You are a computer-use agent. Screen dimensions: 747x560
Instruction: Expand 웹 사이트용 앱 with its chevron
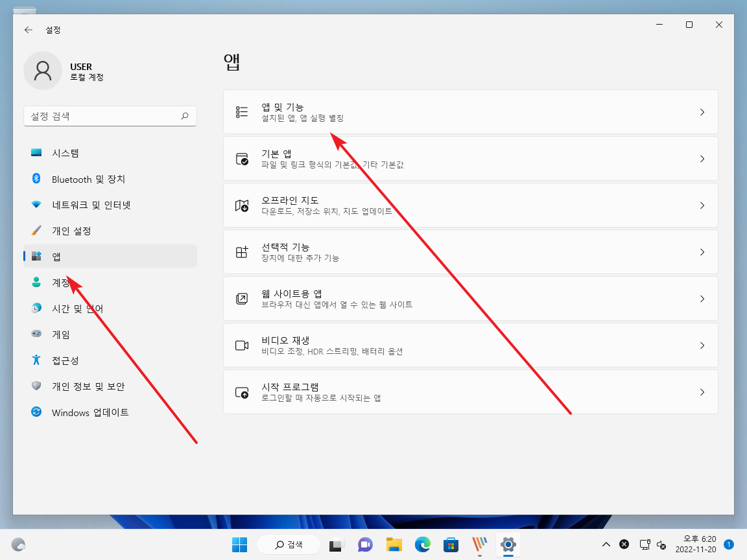(x=702, y=298)
